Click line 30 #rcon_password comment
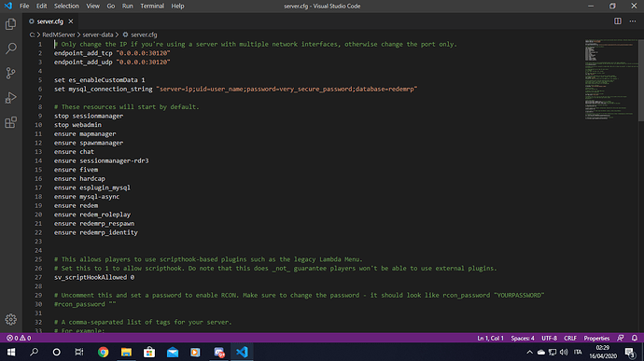This screenshot has width=644, height=361. click(85, 304)
